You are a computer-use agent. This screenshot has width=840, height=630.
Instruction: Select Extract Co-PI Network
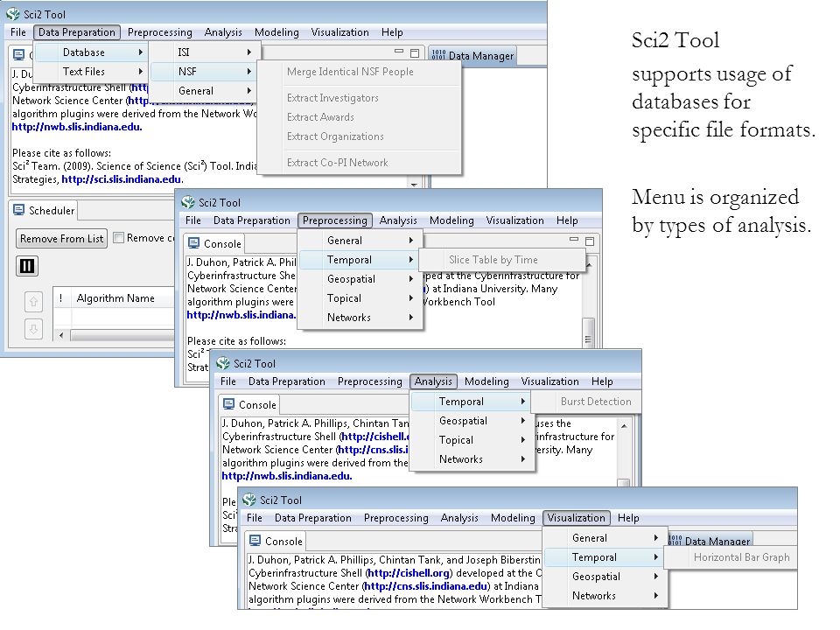tap(359, 163)
